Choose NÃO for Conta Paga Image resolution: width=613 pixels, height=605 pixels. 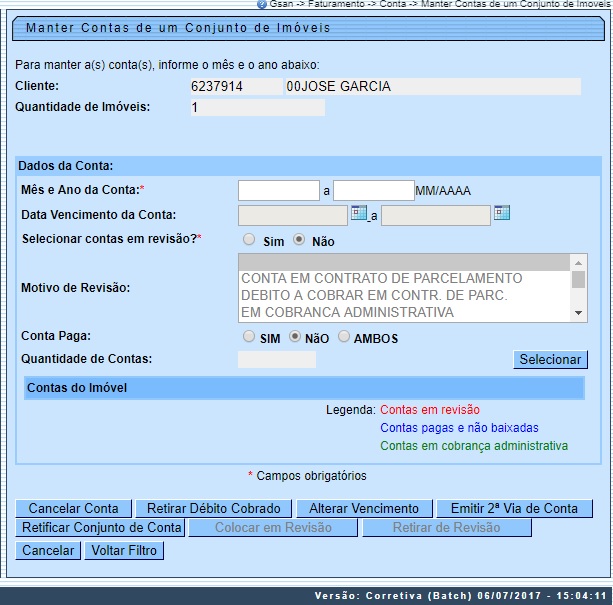click(295, 338)
